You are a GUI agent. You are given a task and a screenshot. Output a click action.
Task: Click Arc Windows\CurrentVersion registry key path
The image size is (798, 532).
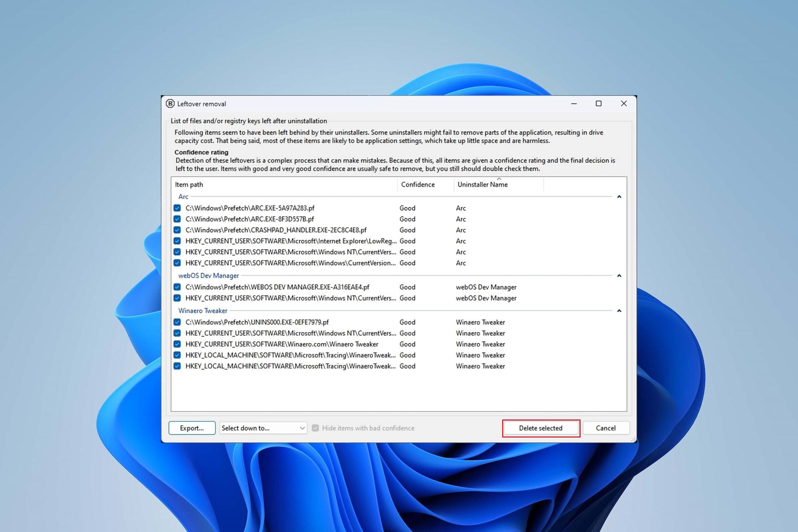(x=291, y=263)
